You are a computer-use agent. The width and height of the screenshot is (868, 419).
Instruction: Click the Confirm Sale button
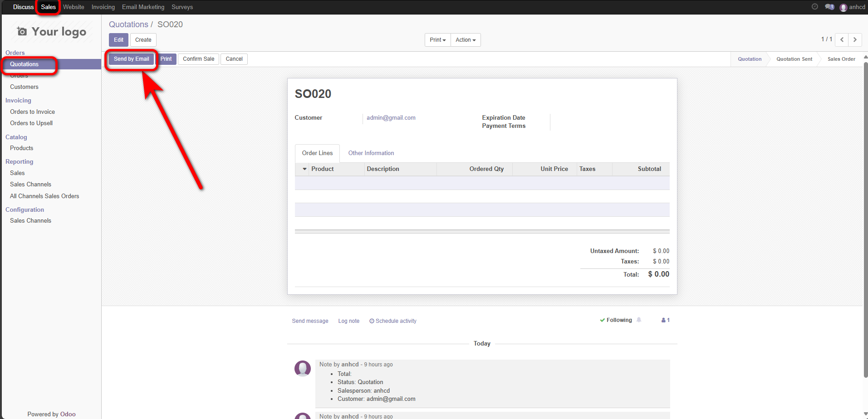pos(198,59)
